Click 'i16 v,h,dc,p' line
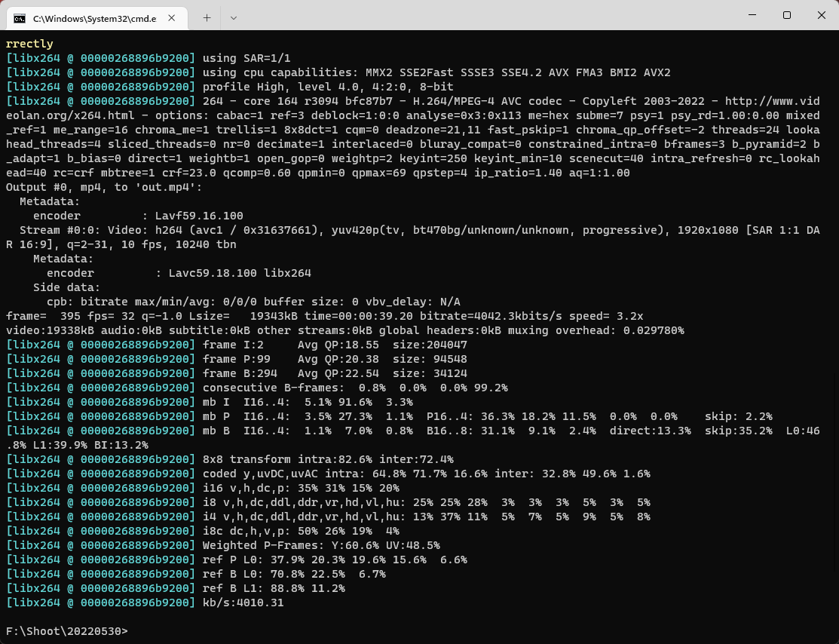 coord(203,488)
